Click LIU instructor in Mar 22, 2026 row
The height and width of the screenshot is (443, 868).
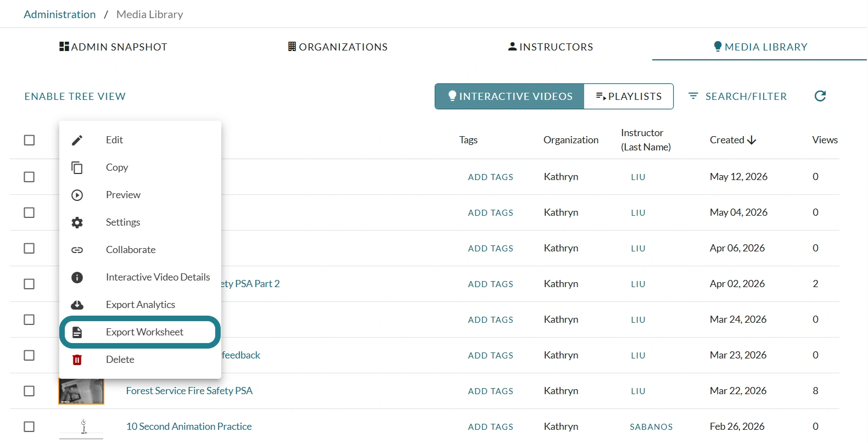(x=638, y=391)
